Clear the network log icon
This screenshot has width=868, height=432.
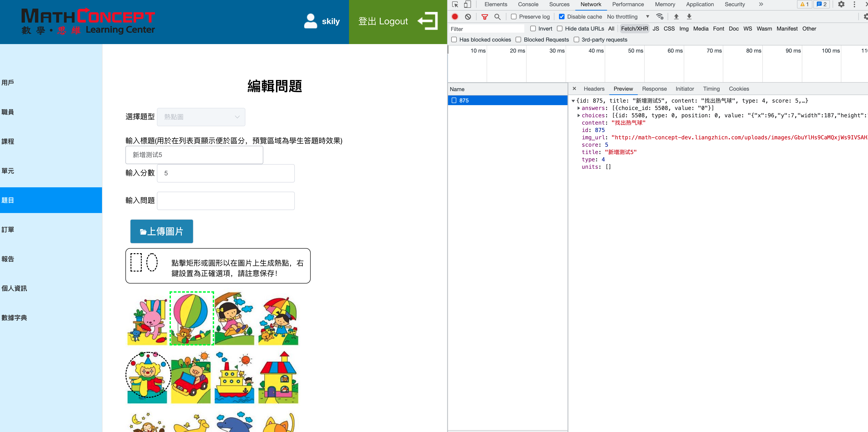coord(468,17)
